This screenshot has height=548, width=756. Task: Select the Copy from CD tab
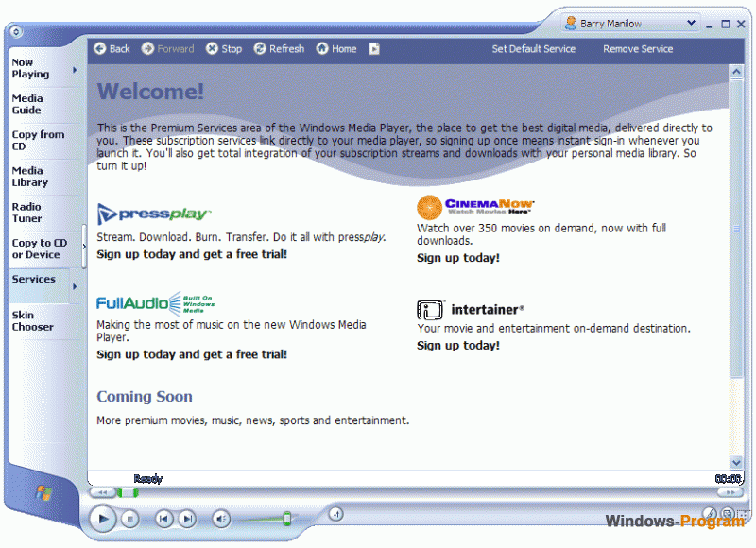(38, 140)
